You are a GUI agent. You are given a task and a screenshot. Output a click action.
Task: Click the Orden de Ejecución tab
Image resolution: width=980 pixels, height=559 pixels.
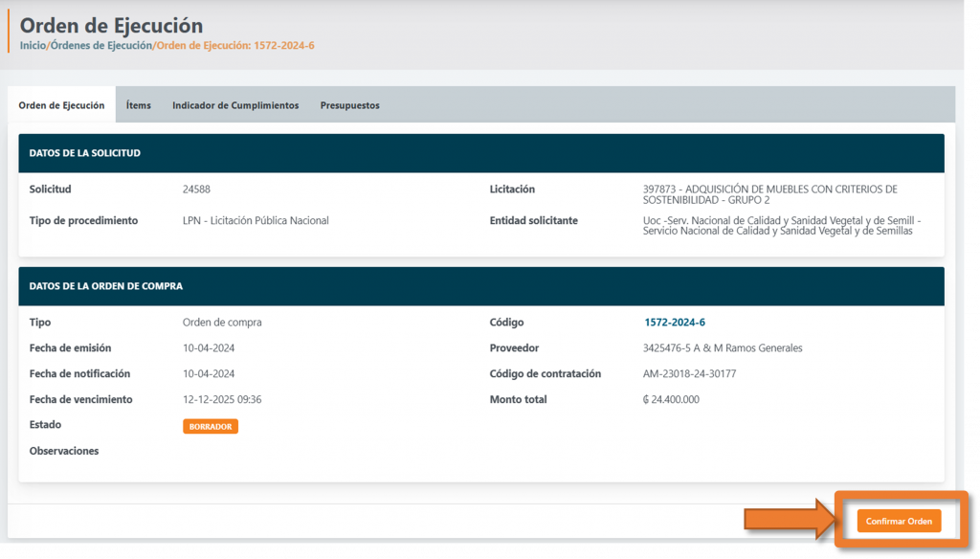pyautogui.click(x=61, y=105)
